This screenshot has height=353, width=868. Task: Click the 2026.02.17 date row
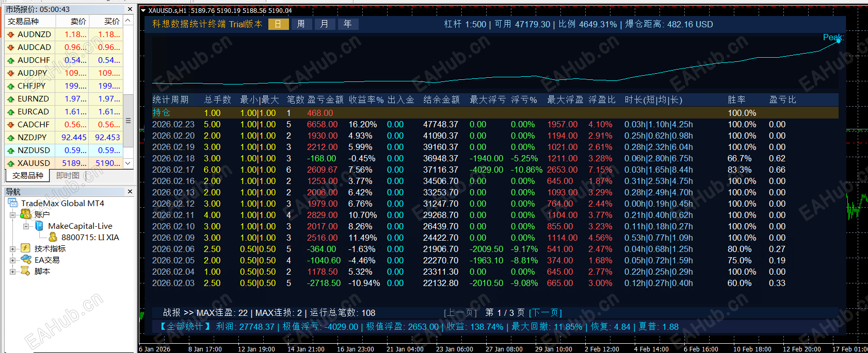[173, 170]
